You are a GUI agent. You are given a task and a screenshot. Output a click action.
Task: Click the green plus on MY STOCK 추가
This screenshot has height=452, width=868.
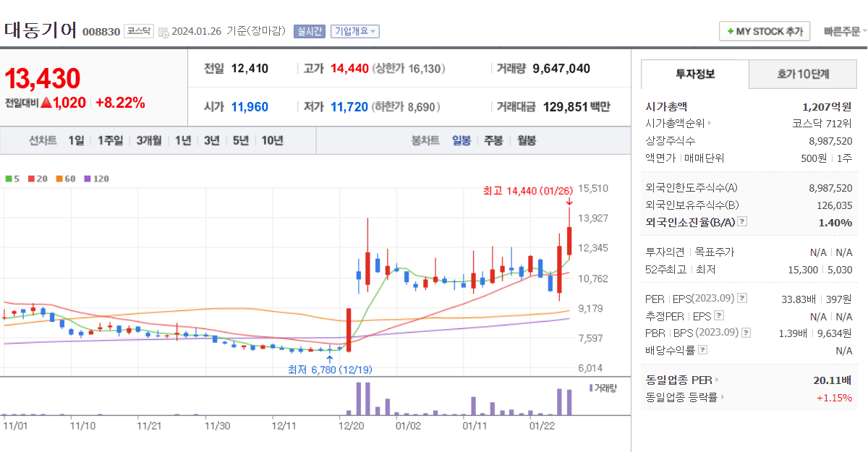(730, 32)
